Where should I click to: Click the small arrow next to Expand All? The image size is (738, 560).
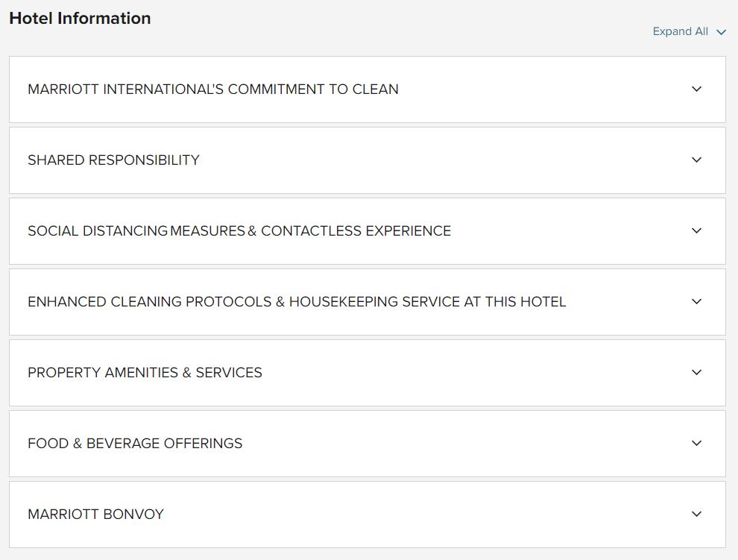pyautogui.click(x=721, y=32)
